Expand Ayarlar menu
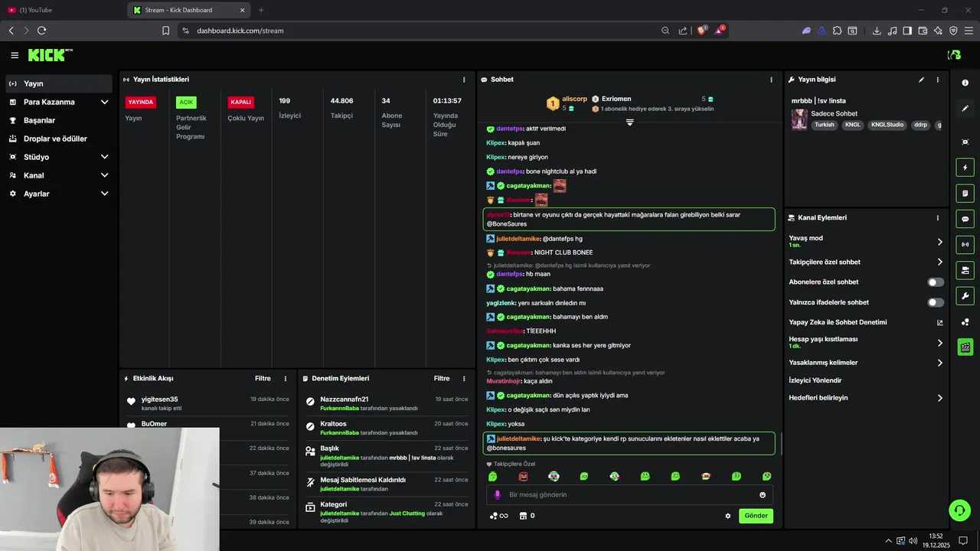 [x=59, y=194]
